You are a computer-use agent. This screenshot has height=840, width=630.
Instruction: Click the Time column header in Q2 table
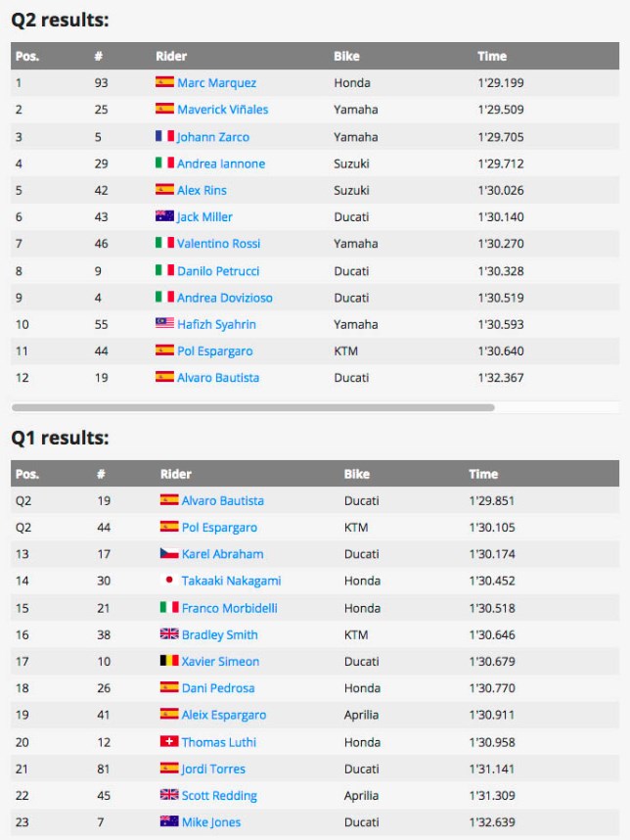[x=492, y=56]
